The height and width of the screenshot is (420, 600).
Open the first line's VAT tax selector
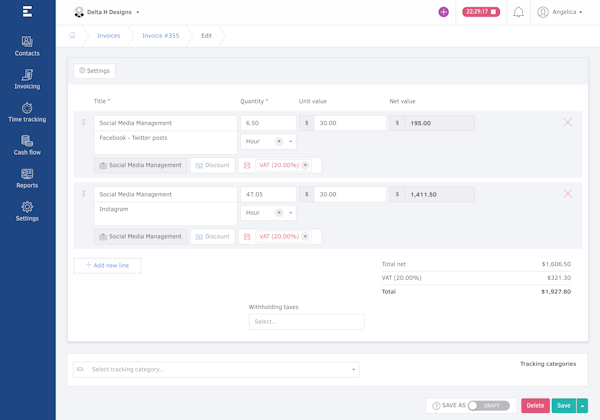tap(280, 165)
